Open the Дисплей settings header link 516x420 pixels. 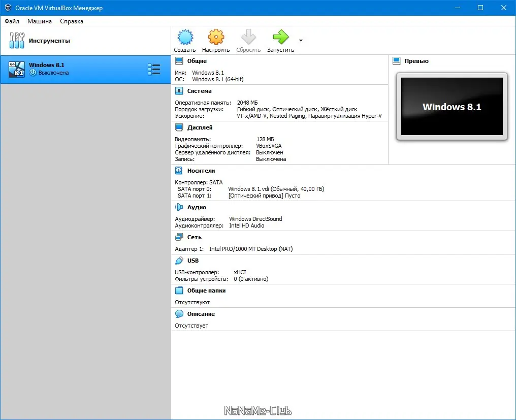200,127
